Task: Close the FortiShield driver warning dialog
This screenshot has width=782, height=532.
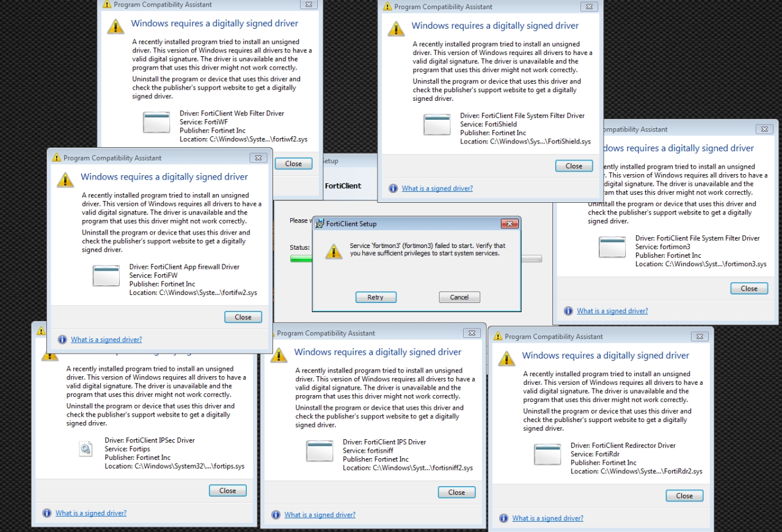Action: [x=574, y=166]
